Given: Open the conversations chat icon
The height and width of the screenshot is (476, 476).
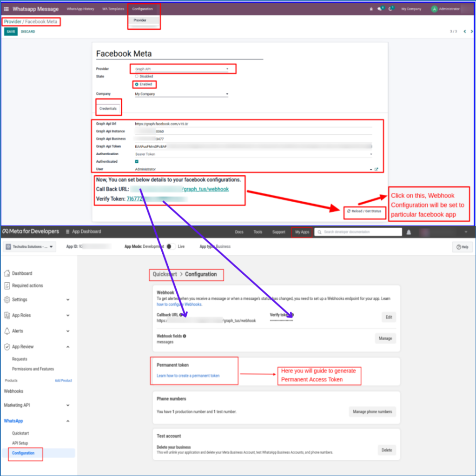Looking at the screenshot, I should 379,9.
